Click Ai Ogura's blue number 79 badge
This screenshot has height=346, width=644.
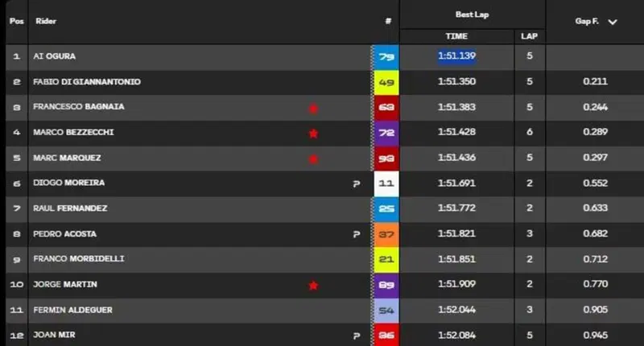pos(386,56)
